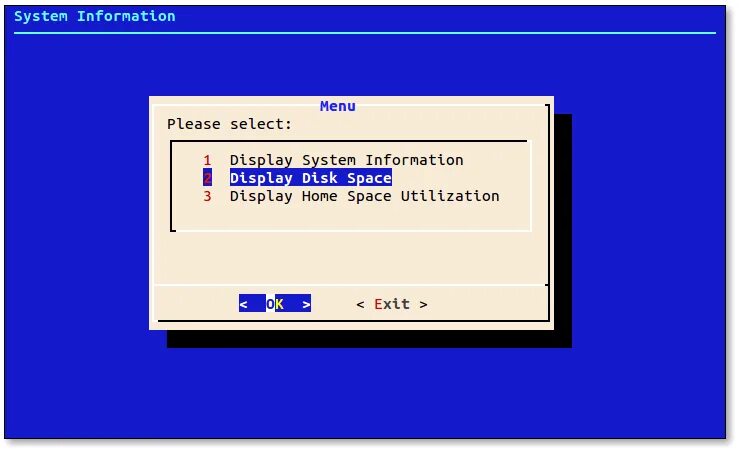
Task: Confirm with the OK button
Action: [x=275, y=304]
